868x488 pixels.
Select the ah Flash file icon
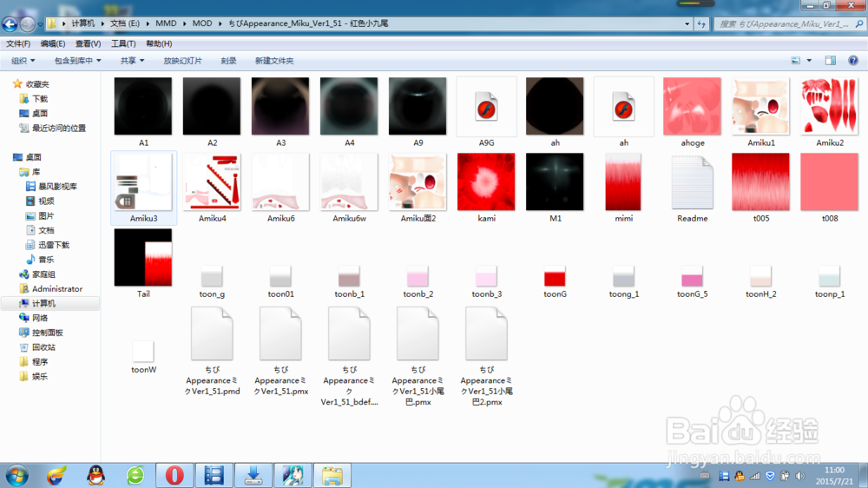tap(623, 107)
